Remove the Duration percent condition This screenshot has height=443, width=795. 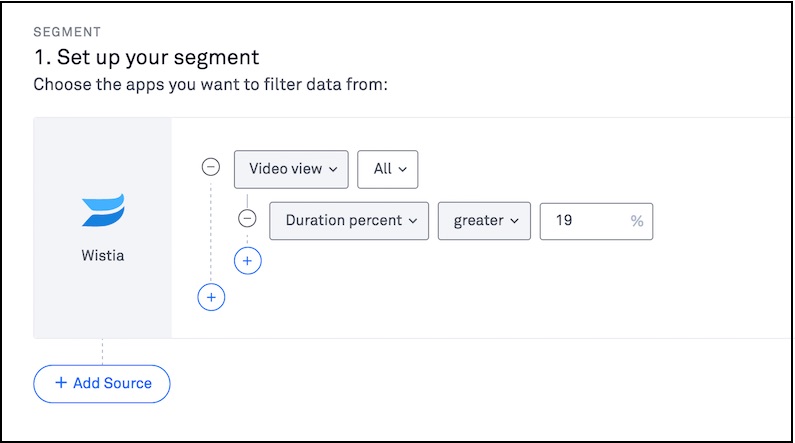coord(247,220)
